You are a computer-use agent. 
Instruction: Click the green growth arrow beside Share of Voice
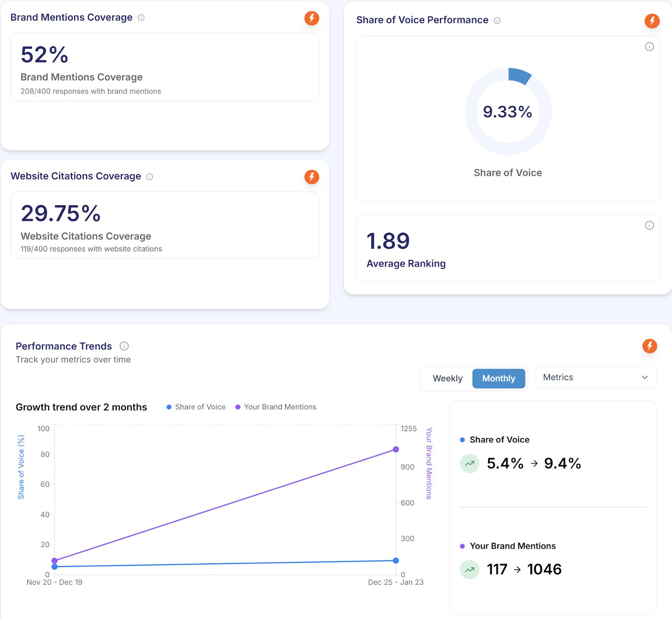point(470,463)
